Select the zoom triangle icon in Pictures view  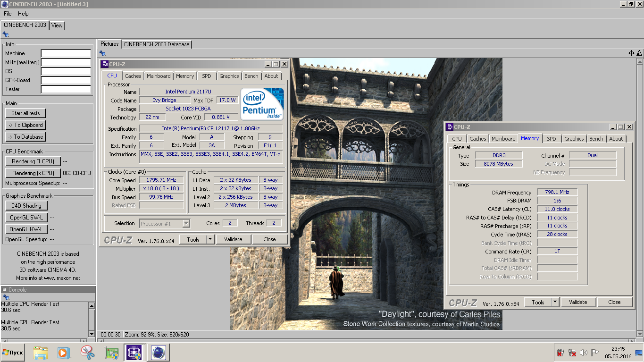[639, 53]
